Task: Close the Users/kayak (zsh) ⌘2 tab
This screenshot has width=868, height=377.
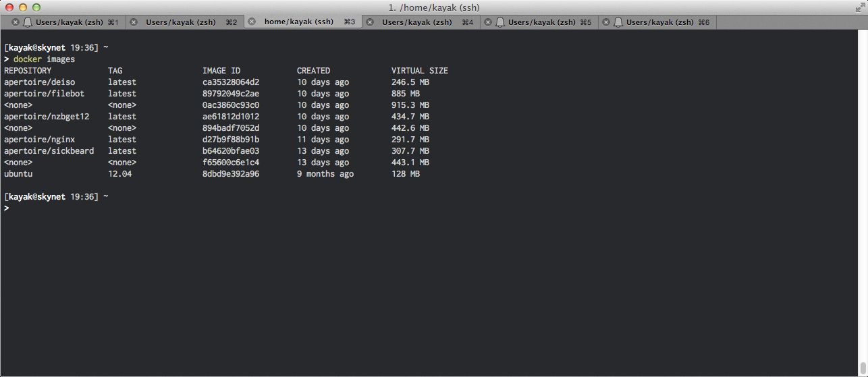Action: tap(134, 22)
